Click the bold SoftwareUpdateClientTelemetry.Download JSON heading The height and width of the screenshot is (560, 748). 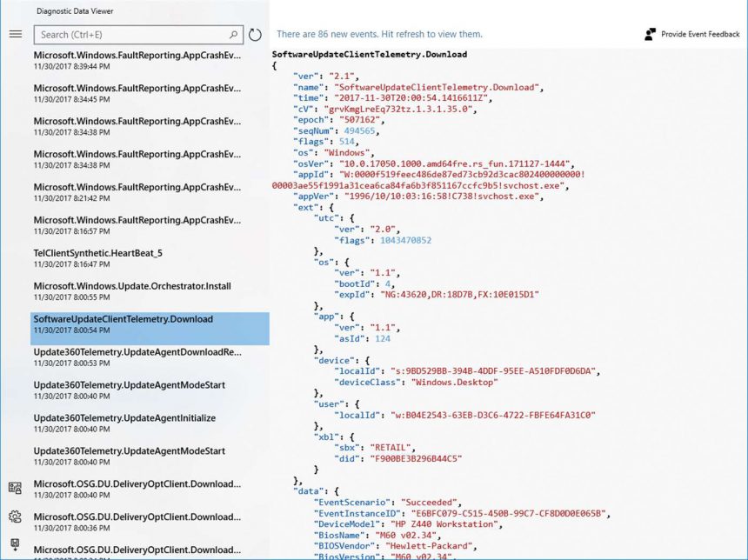click(370, 55)
